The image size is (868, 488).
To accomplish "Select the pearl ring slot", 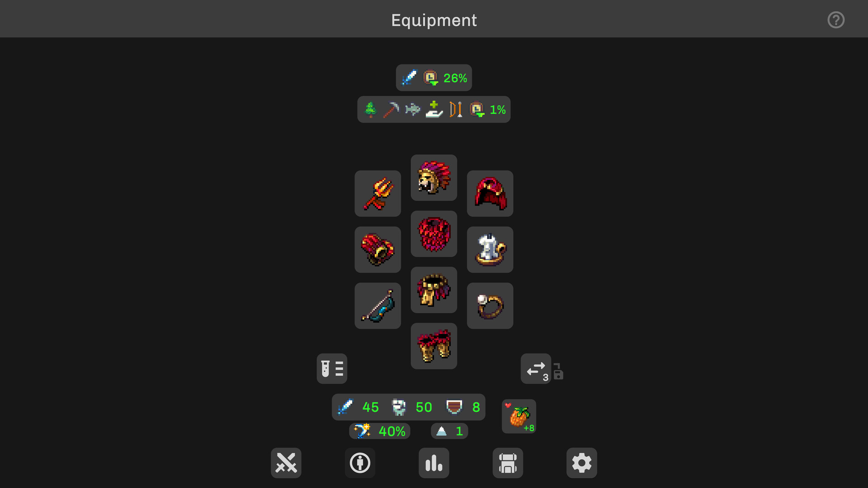I will click(x=490, y=305).
